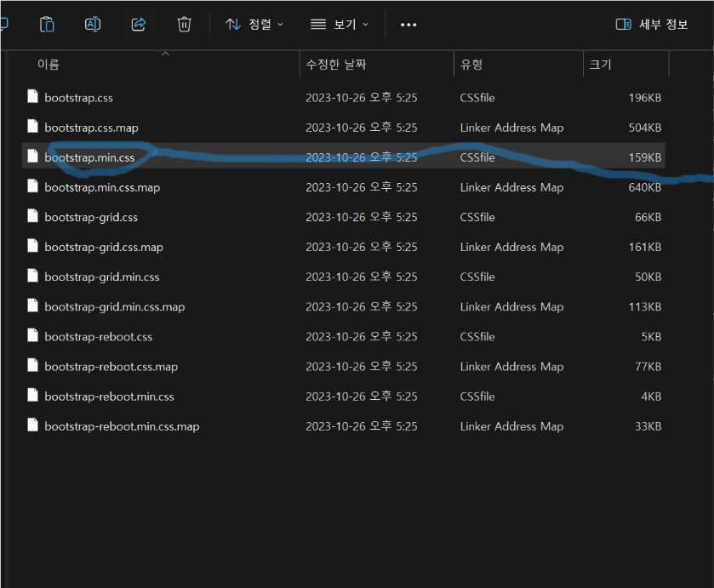Click the modified date of bootstrap-reboot.min.css.map
The width and height of the screenshot is (714, 588).
[x=361, y=425]
